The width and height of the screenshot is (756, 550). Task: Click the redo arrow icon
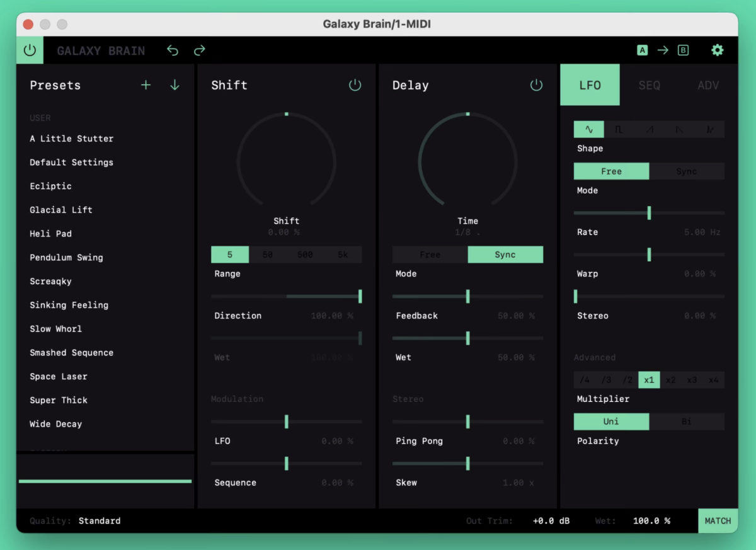click(x=200, y=50)
